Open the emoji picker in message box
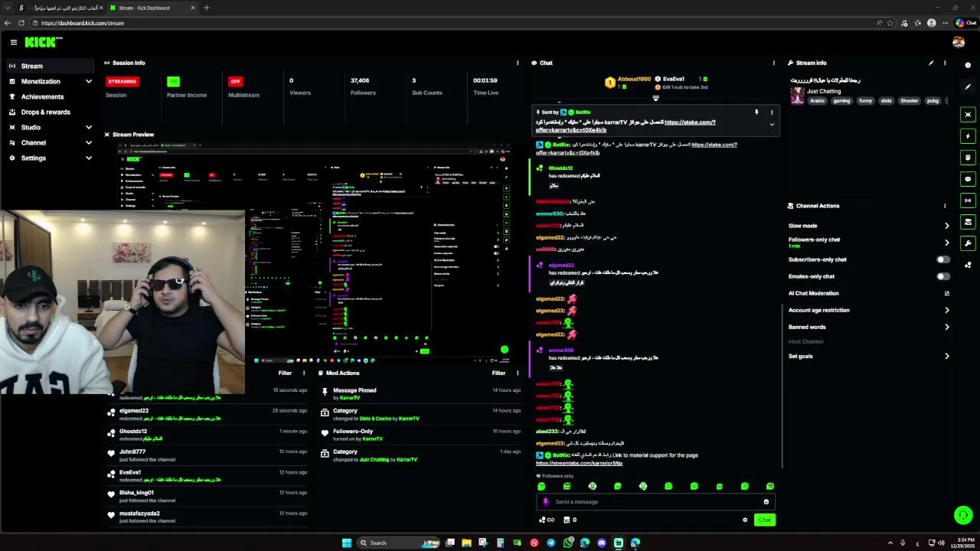Image resolution: width=980 pixels, height=551 pixels. tap(766, 502)
